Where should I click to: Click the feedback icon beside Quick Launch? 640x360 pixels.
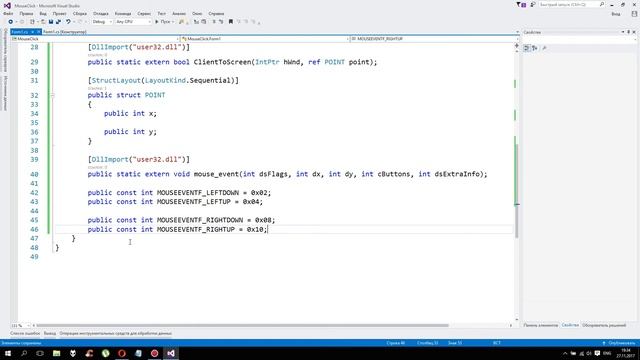point(533,4)
